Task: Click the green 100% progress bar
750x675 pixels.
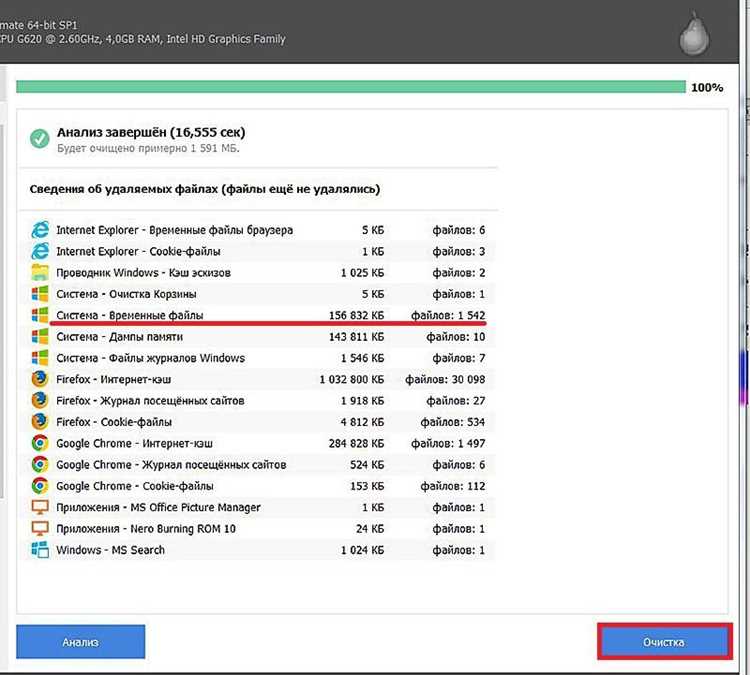Action: coord(351,87)
